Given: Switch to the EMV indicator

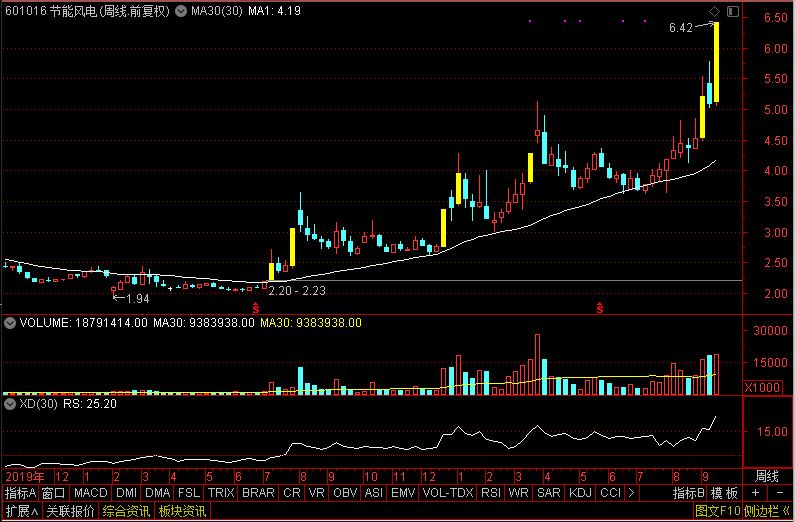Looking at the screenshot, I should pos(404,493).
